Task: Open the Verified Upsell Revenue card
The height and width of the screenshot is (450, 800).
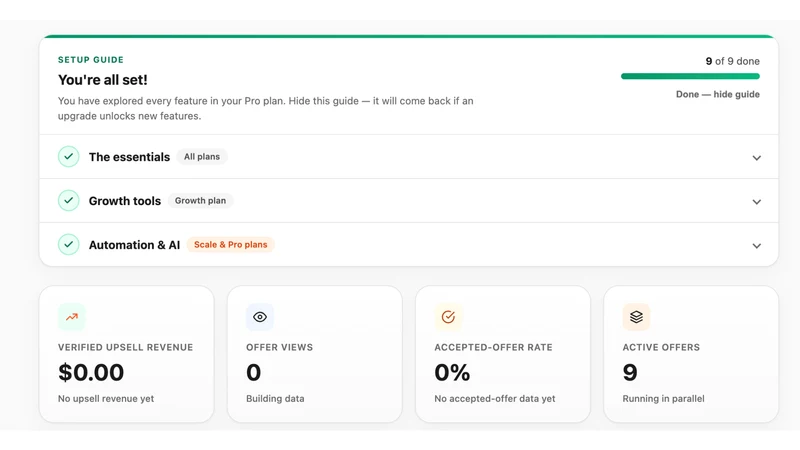Action: (127, 354)
